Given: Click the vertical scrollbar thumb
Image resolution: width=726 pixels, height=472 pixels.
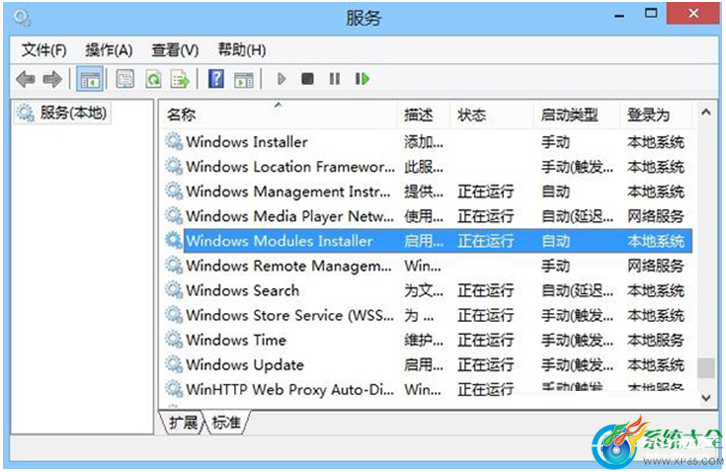Looking at the screenshot, I should coord(706,368).
